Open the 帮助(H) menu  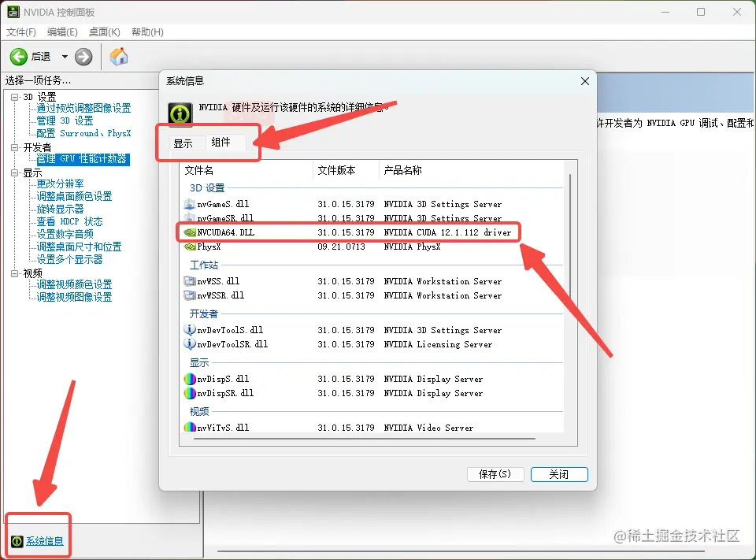pos(147,32)
